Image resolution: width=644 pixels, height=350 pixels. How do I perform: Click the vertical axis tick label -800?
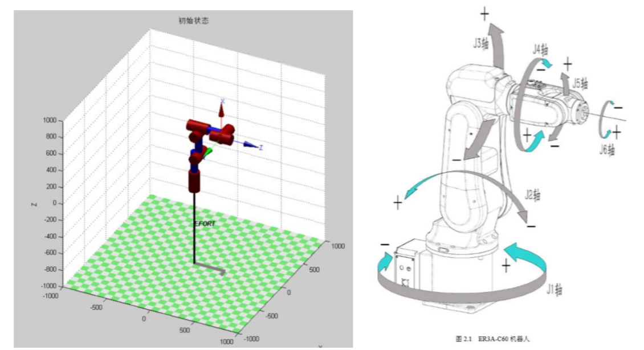pos(50,270)
